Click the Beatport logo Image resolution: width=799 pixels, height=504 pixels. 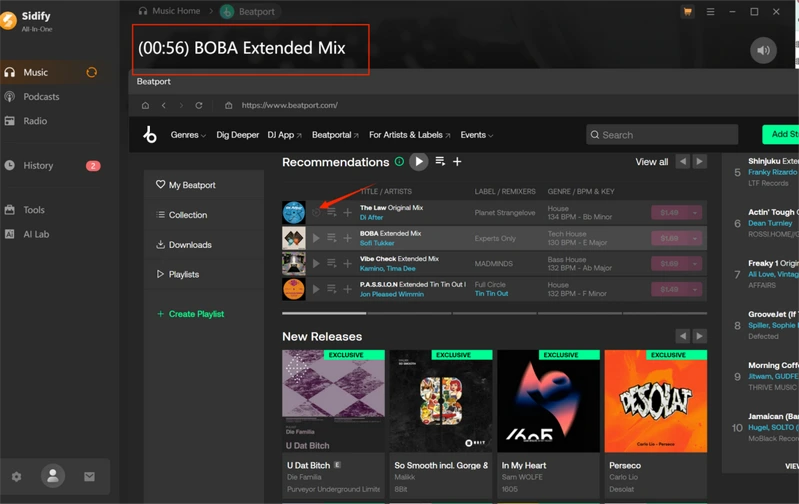coord(150,135)
